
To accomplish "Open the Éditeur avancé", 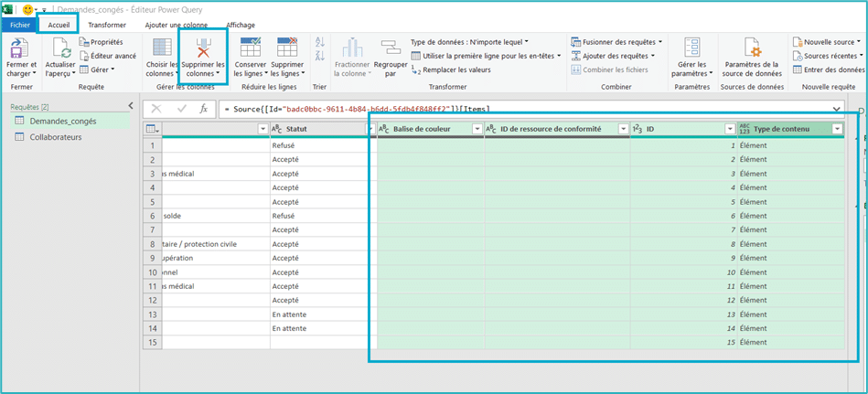I will pyautogui.click(x=108, y=56).
